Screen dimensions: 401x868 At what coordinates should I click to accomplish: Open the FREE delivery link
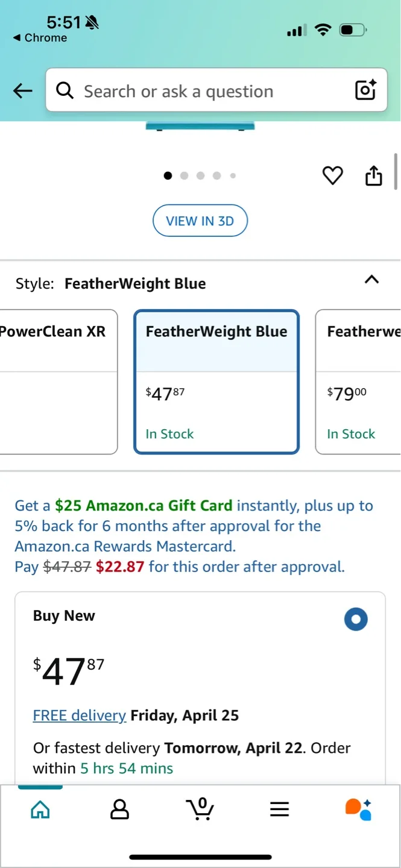coord(79,715)
